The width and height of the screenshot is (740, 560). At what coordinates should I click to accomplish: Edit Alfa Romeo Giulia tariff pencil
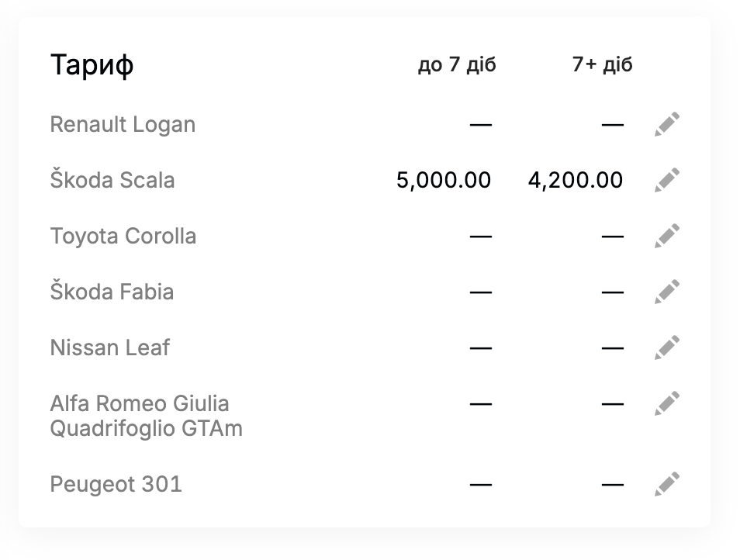[667, 403]
